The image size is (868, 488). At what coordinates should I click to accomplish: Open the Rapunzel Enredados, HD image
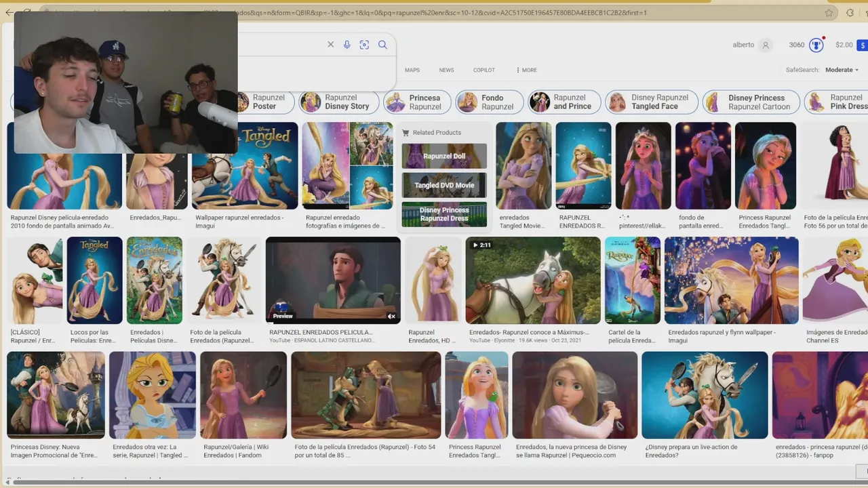click(x=433, y=281)
